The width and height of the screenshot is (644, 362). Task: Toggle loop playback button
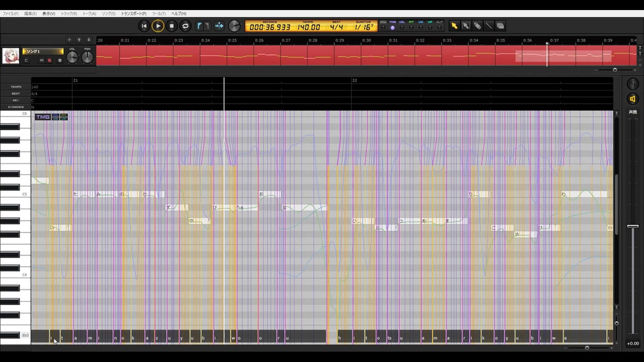185,26
